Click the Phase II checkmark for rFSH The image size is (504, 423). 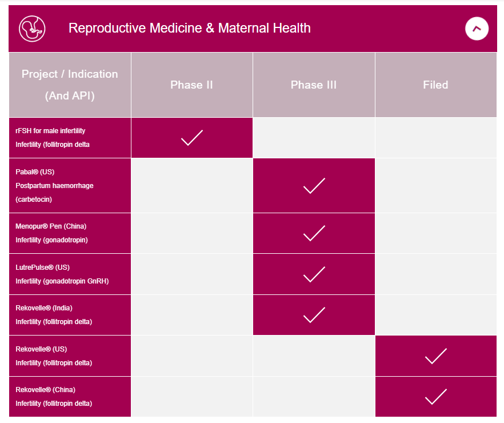click(192, 138)
